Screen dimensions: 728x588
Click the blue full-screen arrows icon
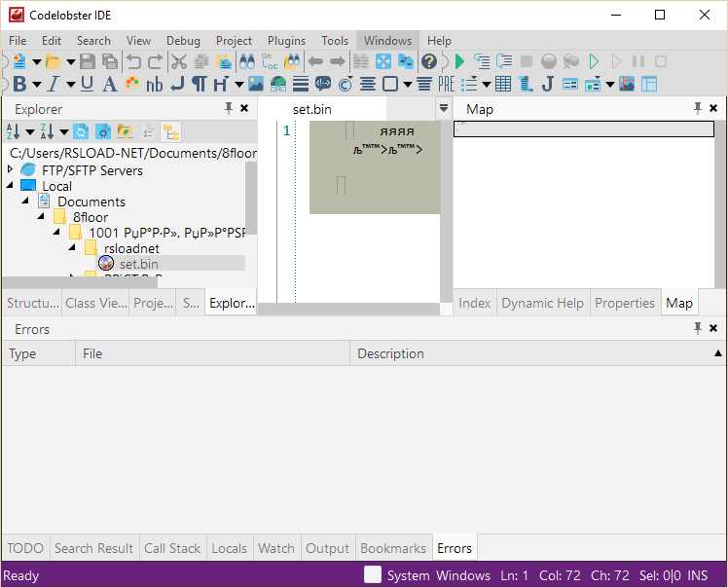pos(383,61)
